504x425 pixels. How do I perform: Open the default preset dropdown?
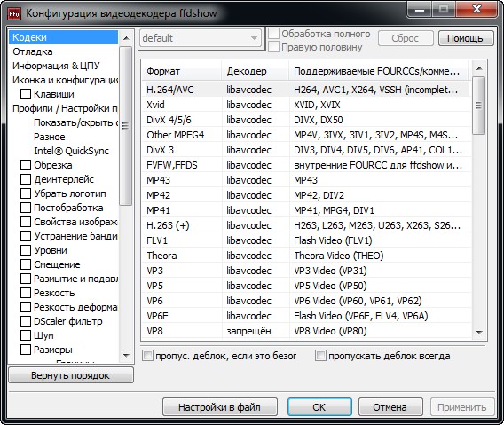click(x=201, y=38)
